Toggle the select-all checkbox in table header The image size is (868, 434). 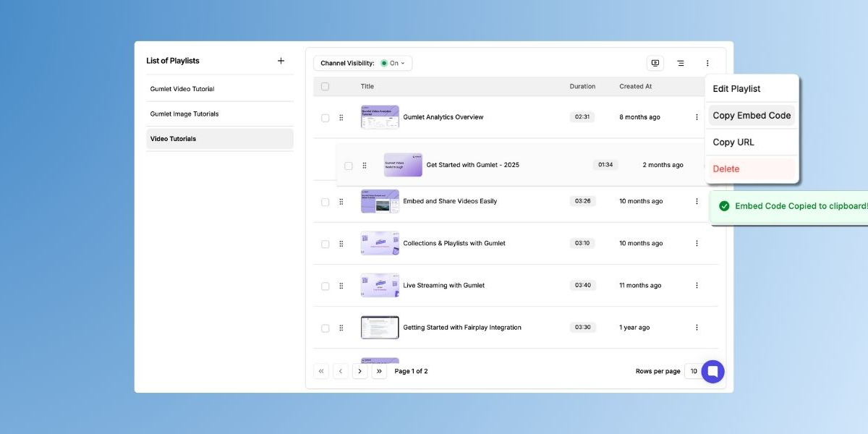pyautogui.click(x=325, y=87)
